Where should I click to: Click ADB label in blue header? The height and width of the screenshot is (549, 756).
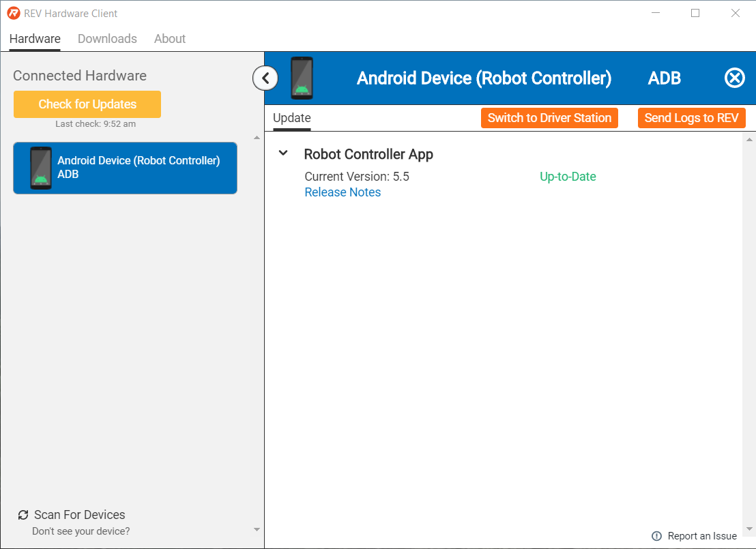[x=665, y=78]
